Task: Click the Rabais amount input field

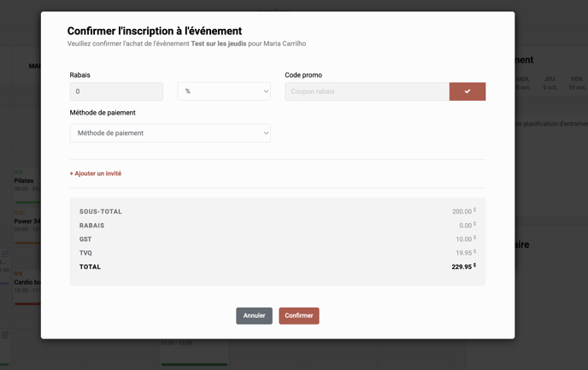Action: 116,91
